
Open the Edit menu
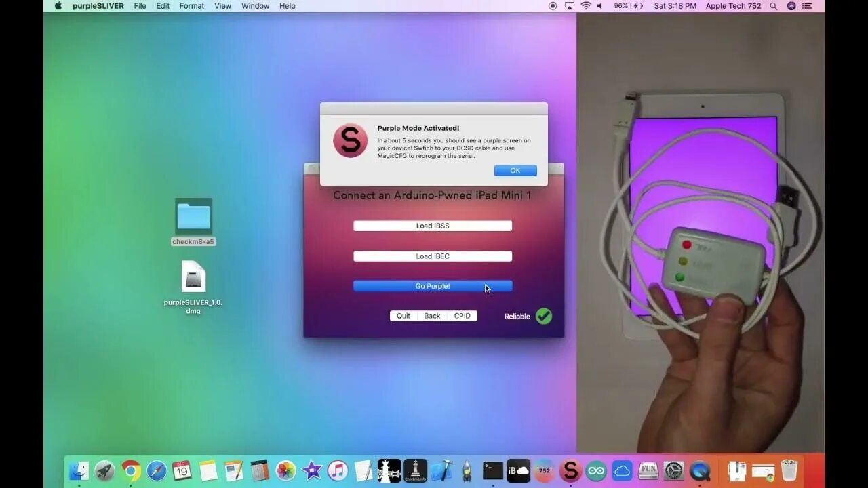click(163, 6)
